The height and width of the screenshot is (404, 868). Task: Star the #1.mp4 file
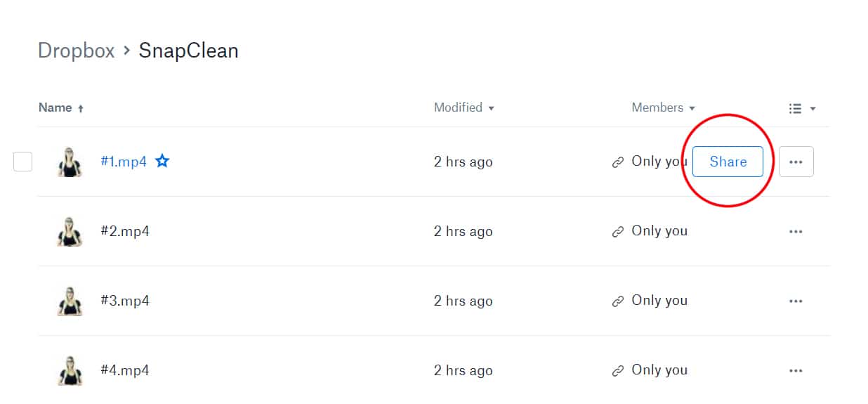[162, 162]
